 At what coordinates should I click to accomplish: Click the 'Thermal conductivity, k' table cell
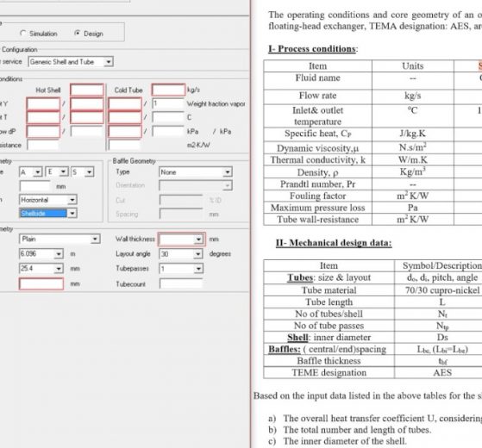(317, 160)
